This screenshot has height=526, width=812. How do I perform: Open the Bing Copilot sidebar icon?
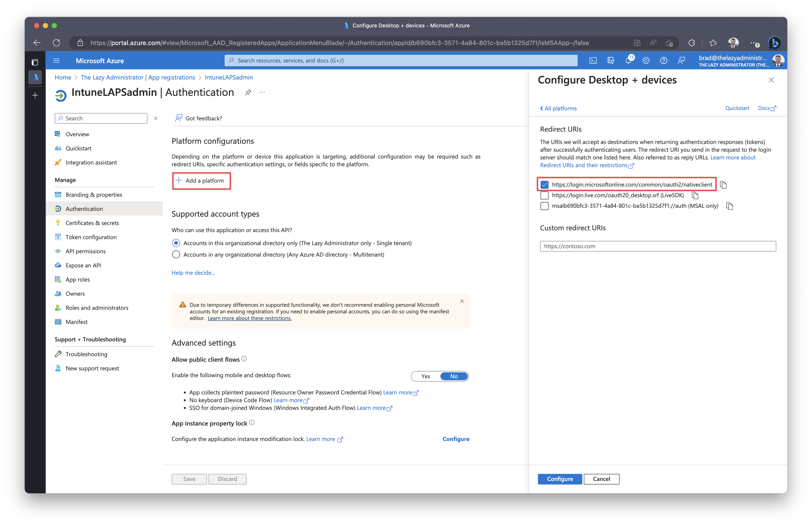[775, 43]
